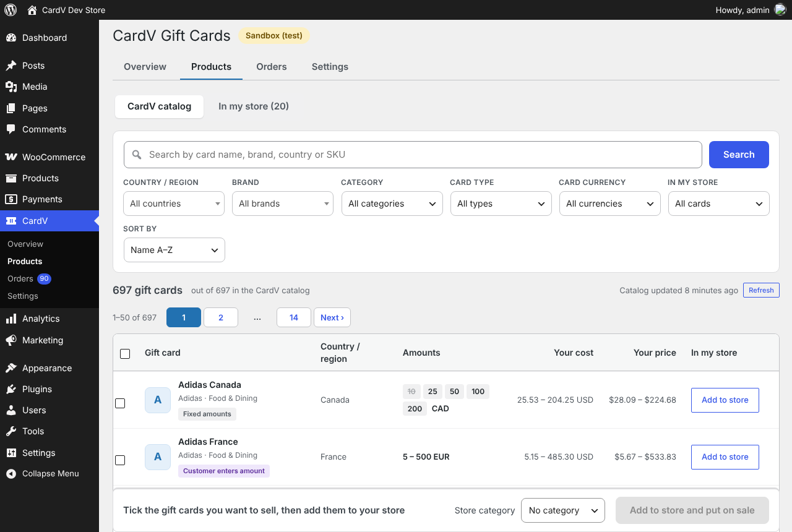Open the Dashboard icon in sidebar
Screen dimensions: 792x532
click(x=11, y=38)
